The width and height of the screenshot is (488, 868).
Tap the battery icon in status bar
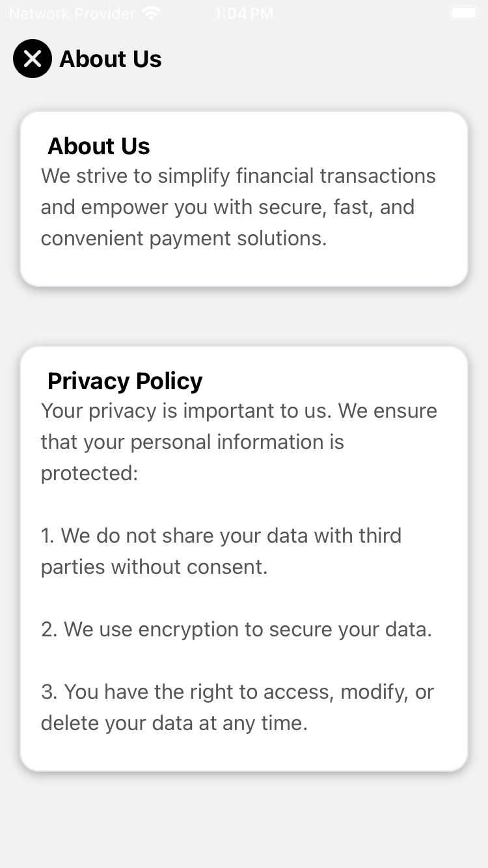(464, 14)
